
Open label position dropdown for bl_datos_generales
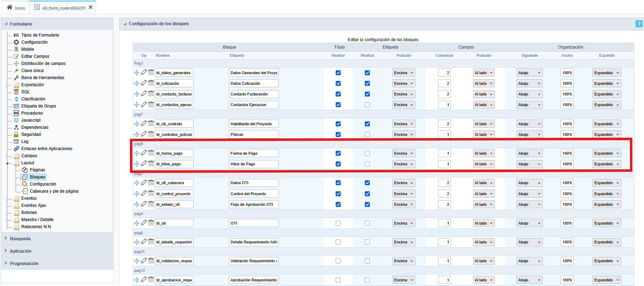click(x=404, y=73)
